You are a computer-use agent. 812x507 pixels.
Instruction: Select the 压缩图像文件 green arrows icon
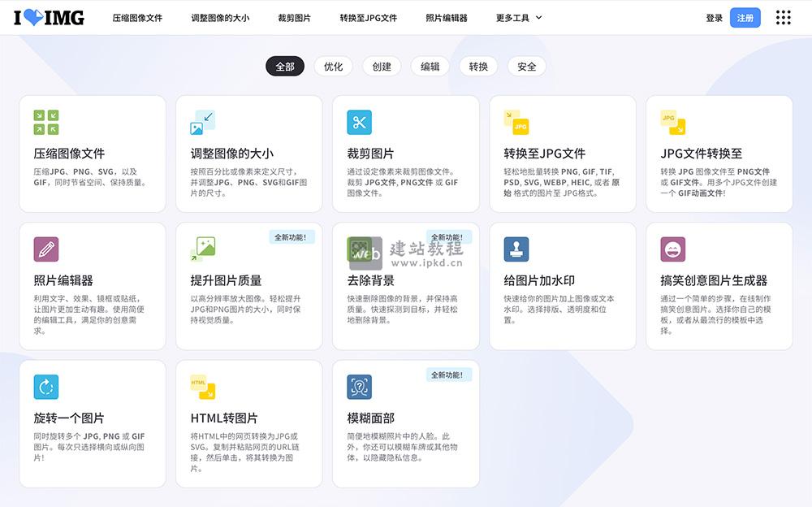pos(45,122)
